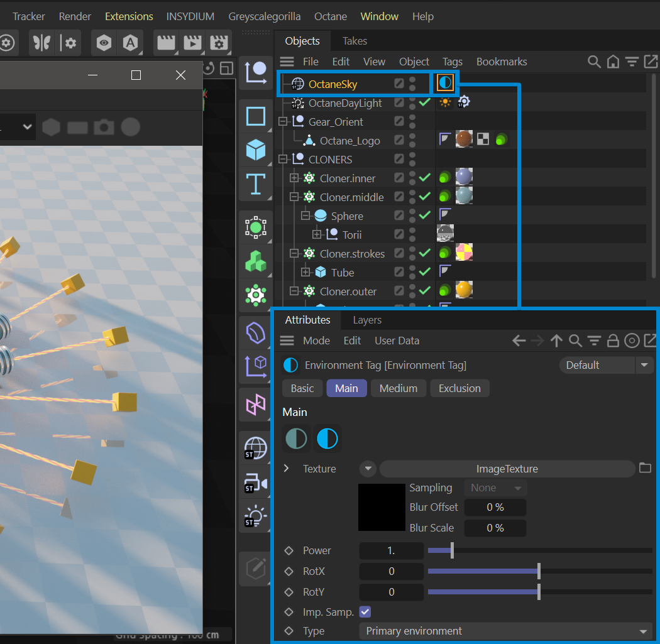Click the ImageTexture button
Image resolution: width=660 pixels, height=644 pixels.
(x=507, y=469)
